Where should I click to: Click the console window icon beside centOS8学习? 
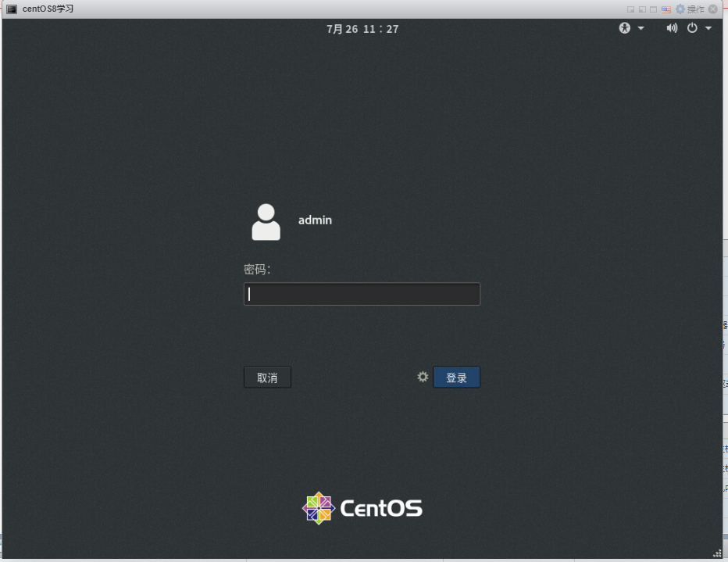click(x=12, y=9)
